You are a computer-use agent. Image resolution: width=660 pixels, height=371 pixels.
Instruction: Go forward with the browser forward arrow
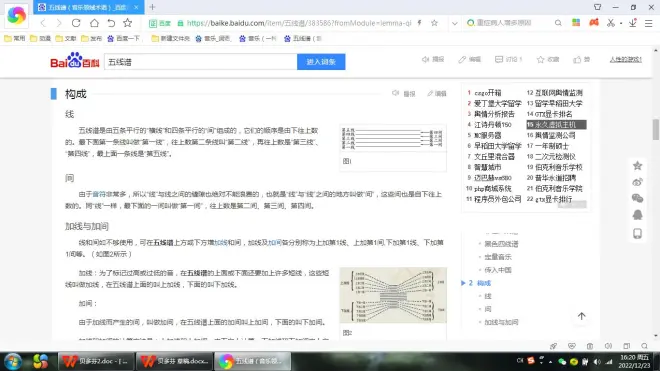[x=59, y=23]
